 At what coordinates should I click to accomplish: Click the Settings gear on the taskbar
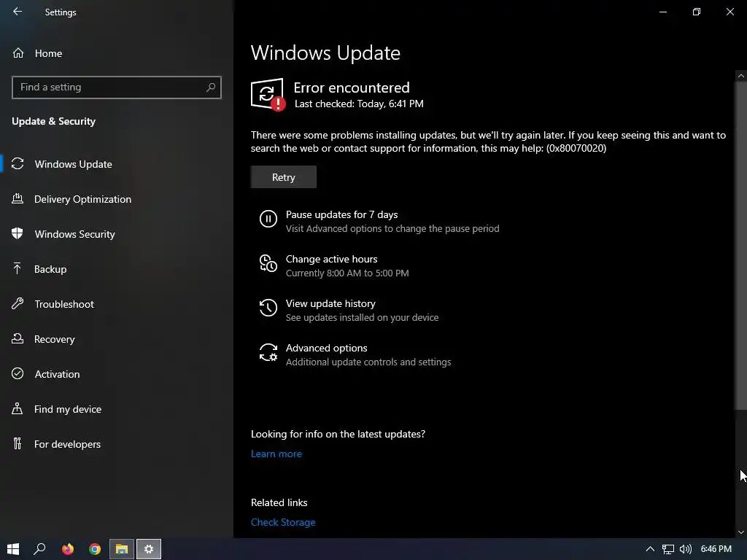(149, 549)
